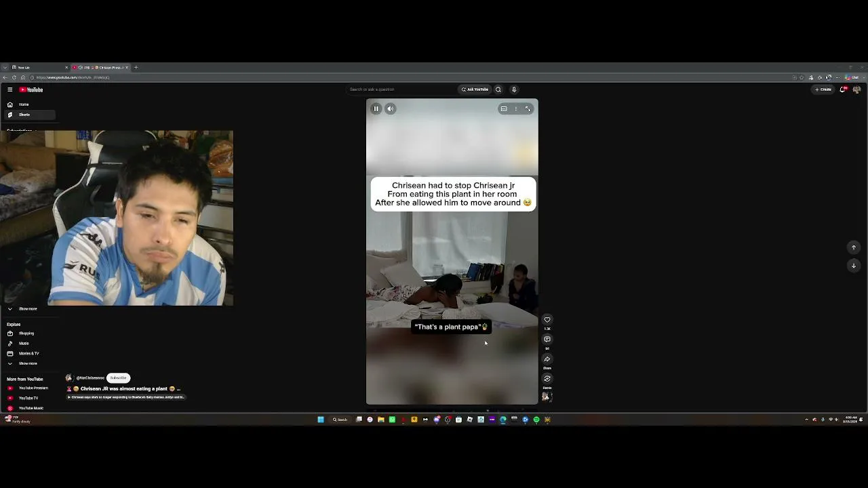Open taskbar weather widget

pos(17,420)
